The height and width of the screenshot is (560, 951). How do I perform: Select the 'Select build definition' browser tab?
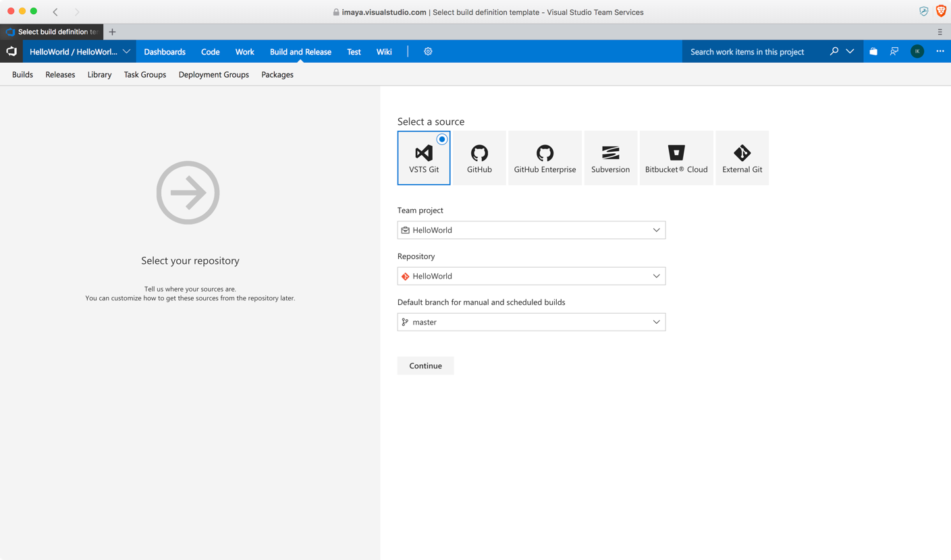(52, 32)
